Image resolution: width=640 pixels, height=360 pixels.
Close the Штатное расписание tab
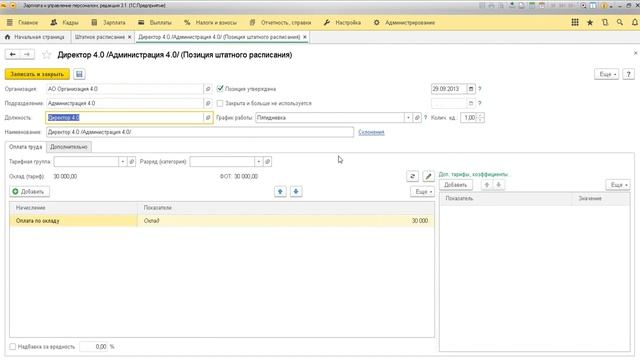click(x=130, y=37)
